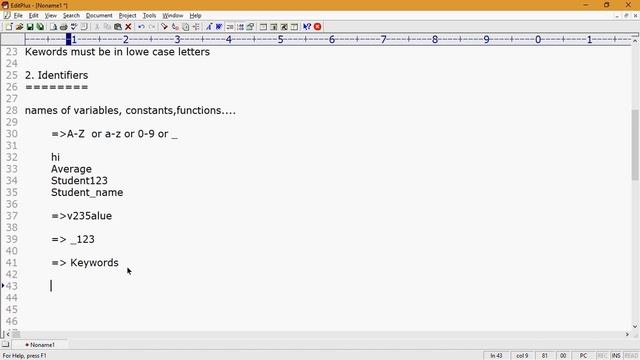Open the Find dialog flashlight icon
This screenshot has height=360, width=640.
pos(164,27)
